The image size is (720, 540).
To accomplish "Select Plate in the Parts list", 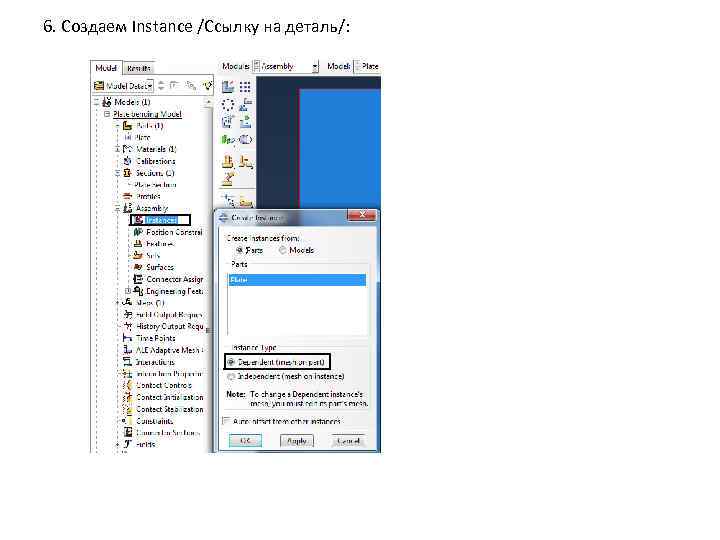I will click(x=297, y=280).
